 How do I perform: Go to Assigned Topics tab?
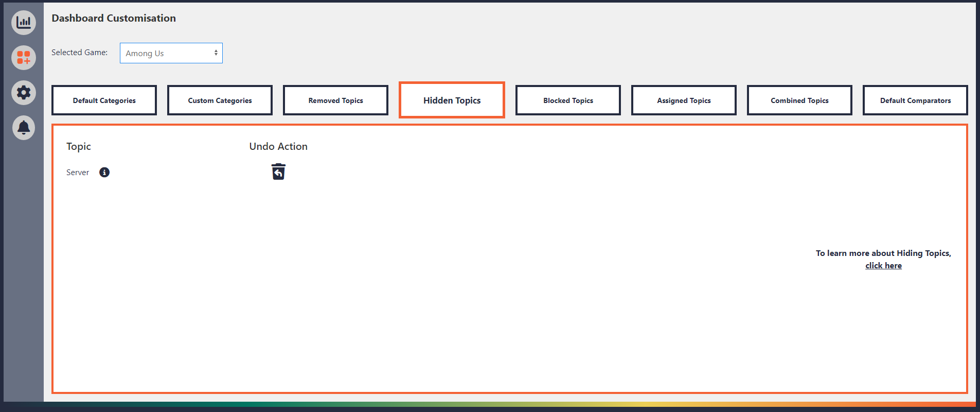684,100
